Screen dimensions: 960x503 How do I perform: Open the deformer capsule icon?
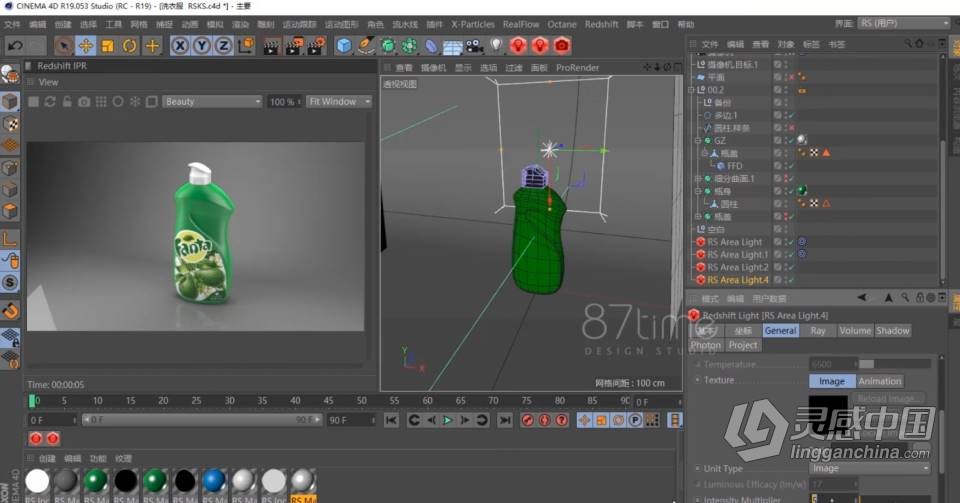click(x=432, y=46)
